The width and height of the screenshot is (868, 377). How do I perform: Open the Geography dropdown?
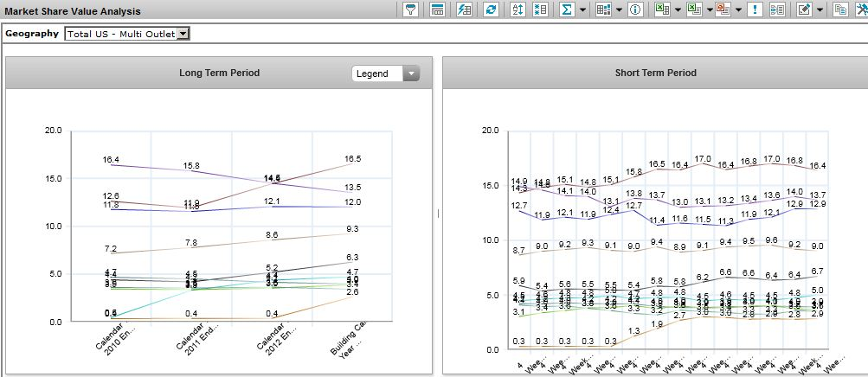tap(183, 35)
